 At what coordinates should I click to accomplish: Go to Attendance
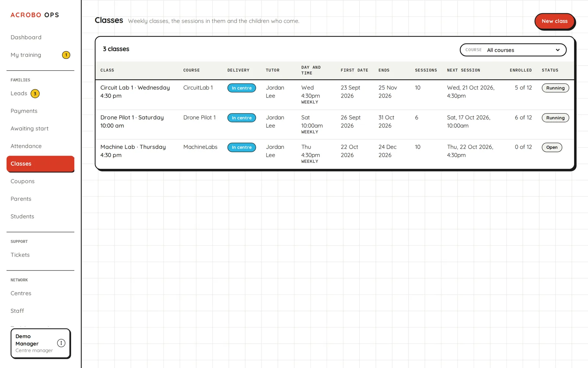tap(26, 146)
